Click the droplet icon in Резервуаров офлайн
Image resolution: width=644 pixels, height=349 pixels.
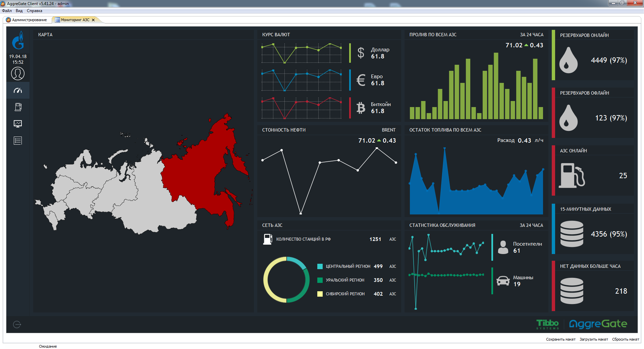pos(569,118)
